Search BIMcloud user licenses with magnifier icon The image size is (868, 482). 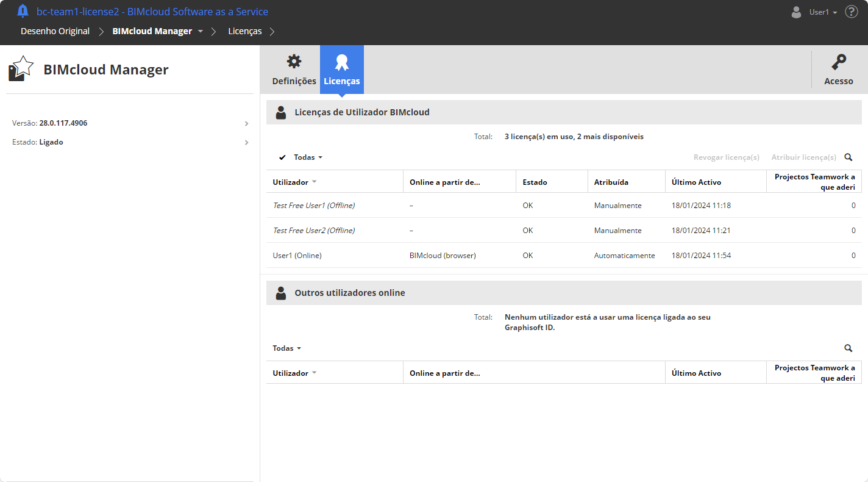848,157
